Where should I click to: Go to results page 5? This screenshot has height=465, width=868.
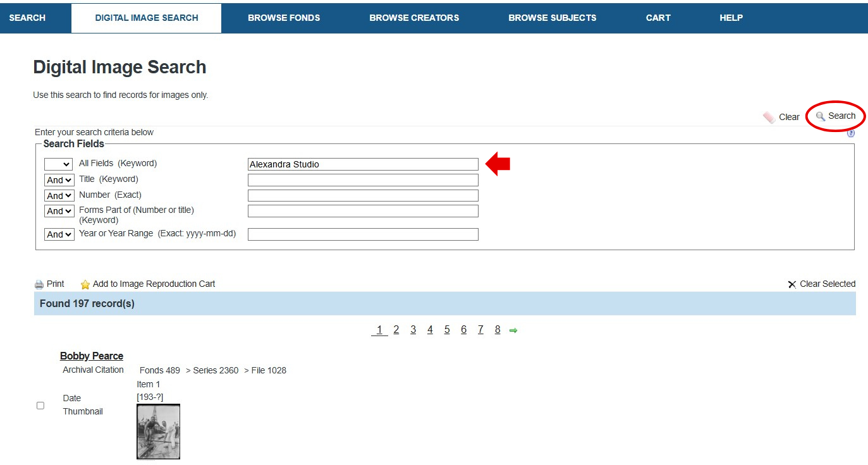point(447,330)
